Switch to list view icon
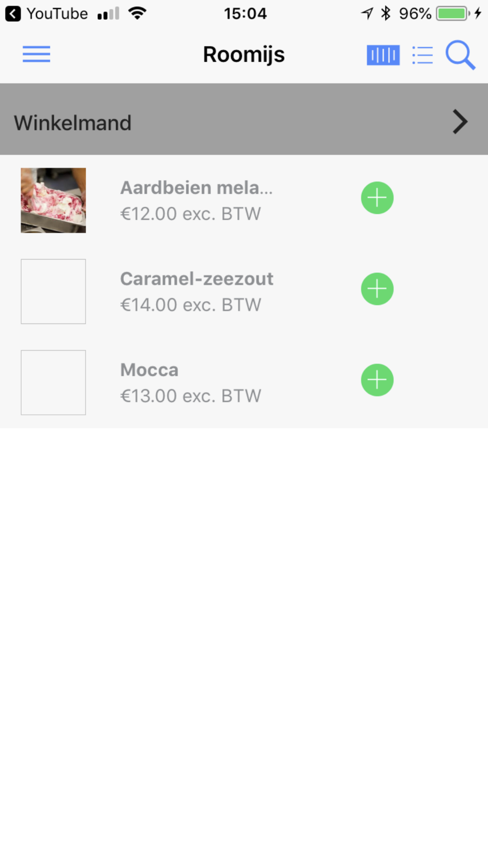 point(422,55)
